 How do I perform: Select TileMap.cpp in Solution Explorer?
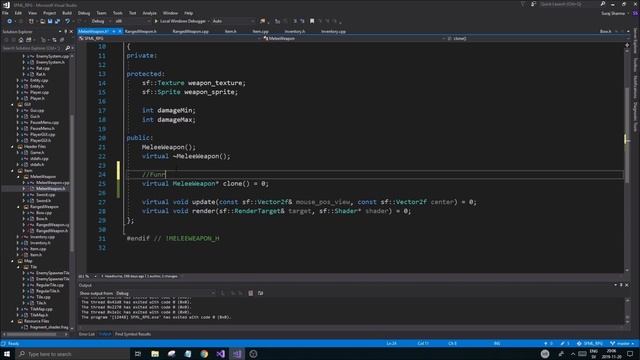pyautogui.click(x=41, y=309)
